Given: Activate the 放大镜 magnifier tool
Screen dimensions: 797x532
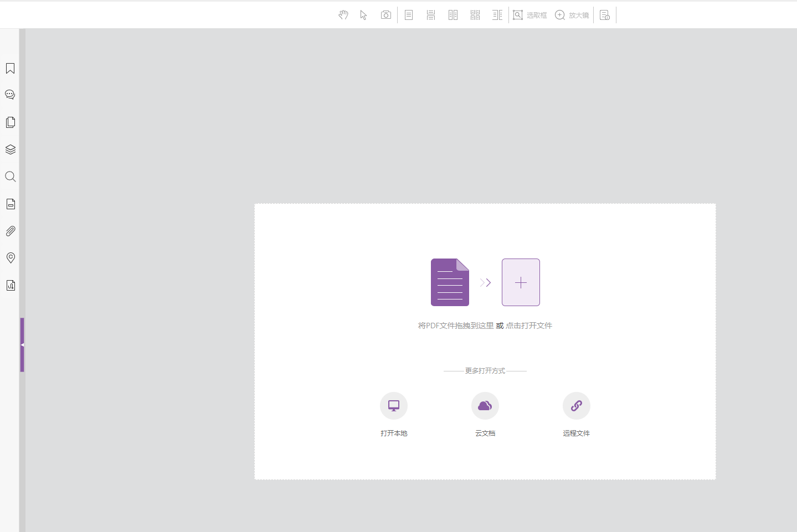Looking at the screenshot, I should click(x=572, y=15).
